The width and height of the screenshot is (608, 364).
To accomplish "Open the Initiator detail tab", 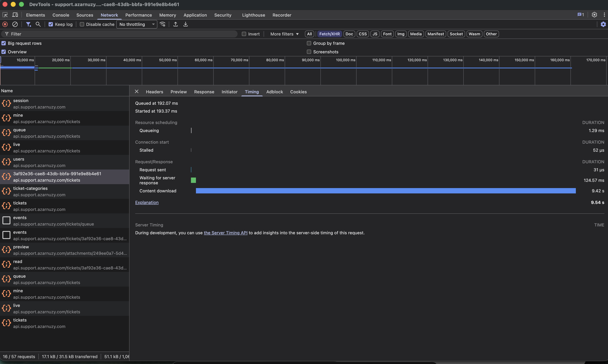I will [x=229, y=92].
